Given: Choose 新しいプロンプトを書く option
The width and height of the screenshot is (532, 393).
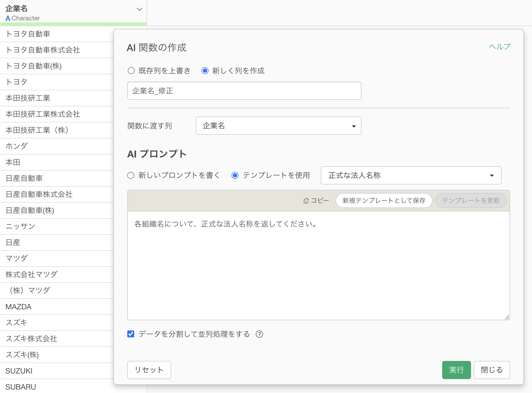Looking at the screenshot, I should click(x=131, y=175).
